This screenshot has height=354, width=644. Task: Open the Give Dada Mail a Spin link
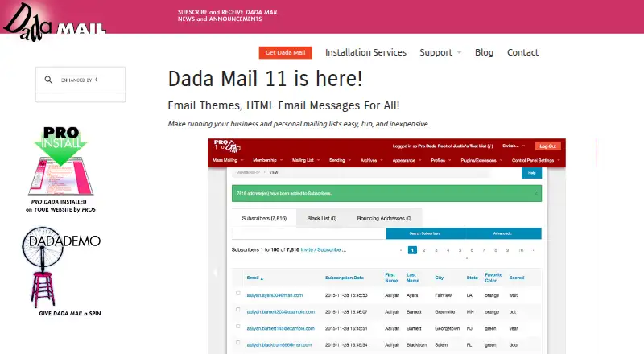coord(70,313)
